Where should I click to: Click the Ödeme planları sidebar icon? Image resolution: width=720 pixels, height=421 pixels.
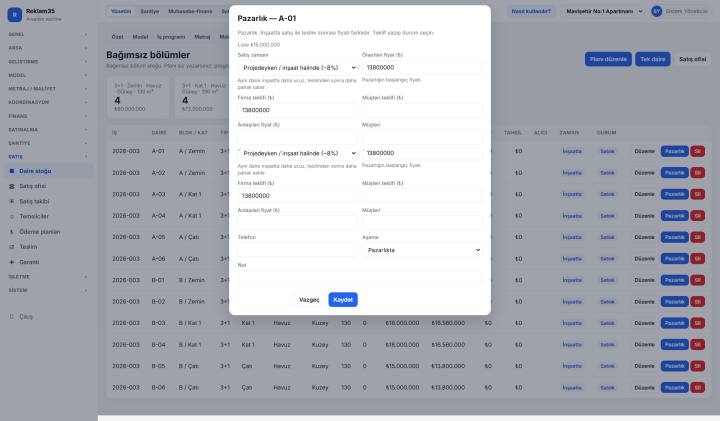tap(12, 232)
